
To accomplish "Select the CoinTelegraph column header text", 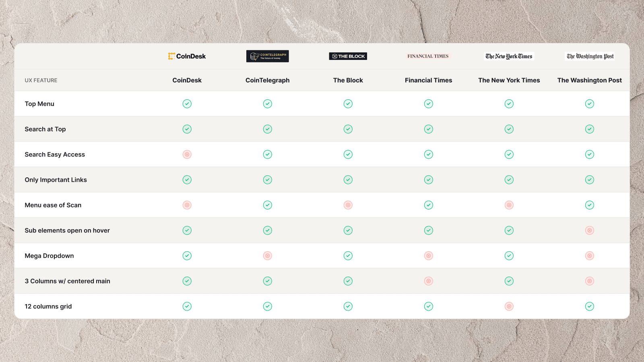I will 268,80.
